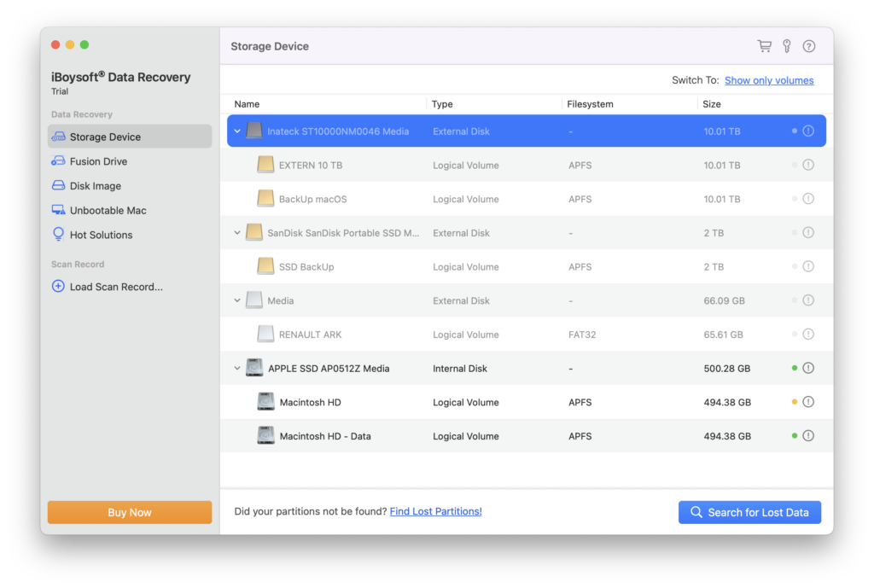Click the Unbootable Mac monitor icon
874x588 pixels.
click(x=58, y=210)
